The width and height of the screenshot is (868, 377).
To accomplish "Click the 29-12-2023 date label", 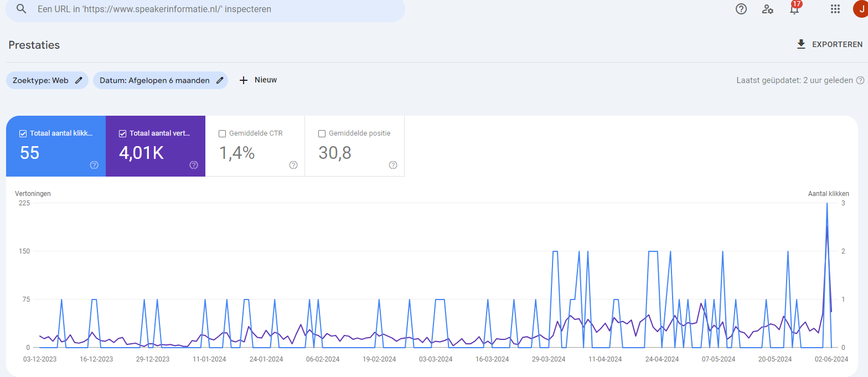I will click(x=153, y=359).
